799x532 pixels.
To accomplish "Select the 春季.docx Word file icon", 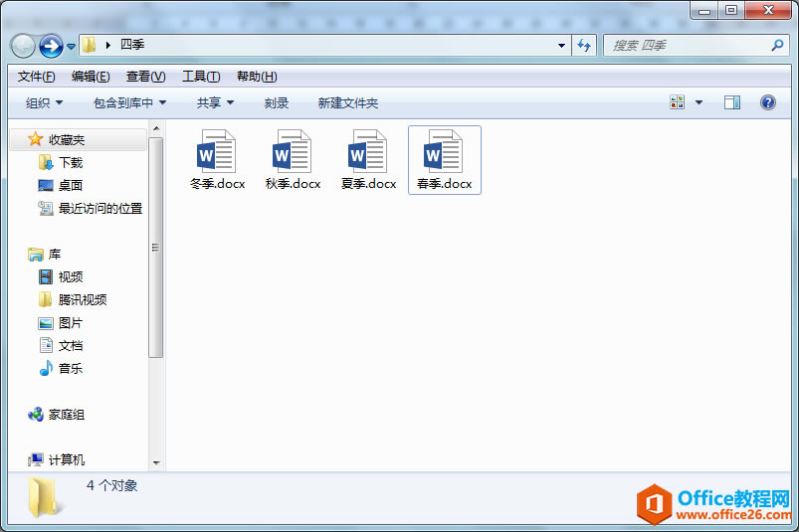I will click(443, 151).
